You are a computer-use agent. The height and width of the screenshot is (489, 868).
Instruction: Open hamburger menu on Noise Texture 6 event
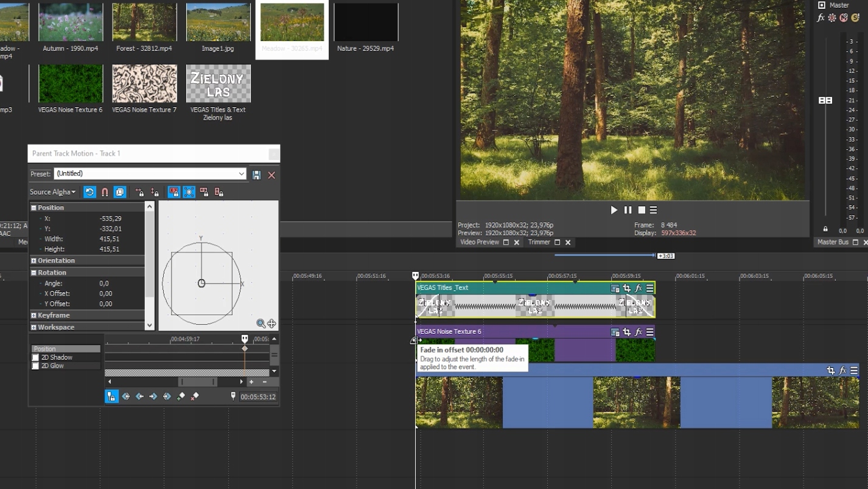click(x=649, y=332)
